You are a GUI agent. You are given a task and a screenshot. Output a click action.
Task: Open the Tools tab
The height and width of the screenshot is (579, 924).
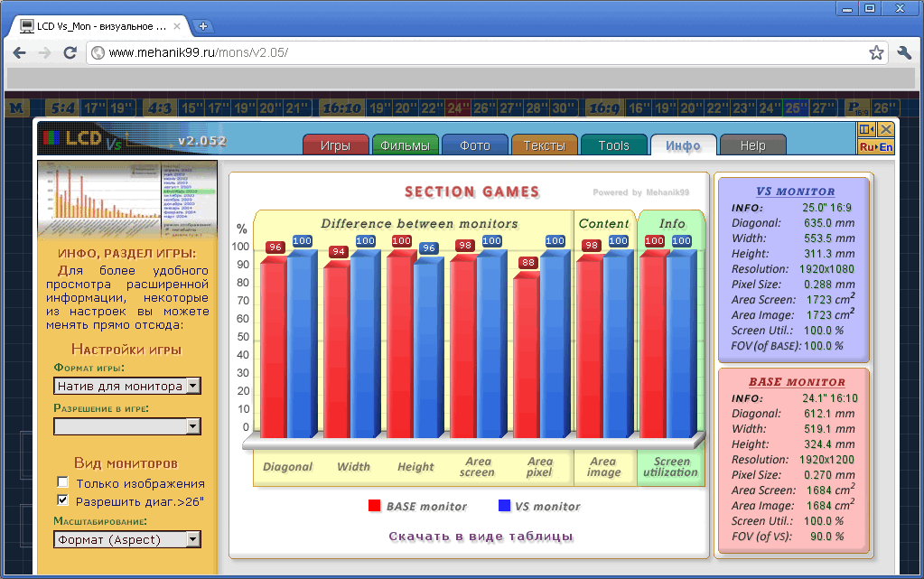point(613,145)
